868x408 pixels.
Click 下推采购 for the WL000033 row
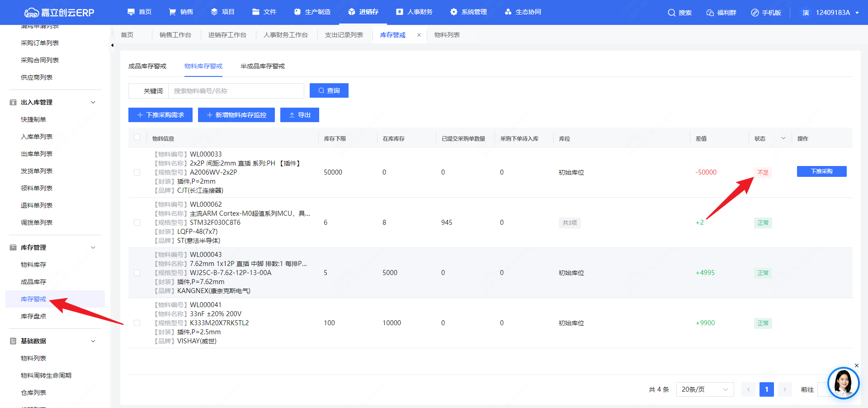tap(821, 171)
